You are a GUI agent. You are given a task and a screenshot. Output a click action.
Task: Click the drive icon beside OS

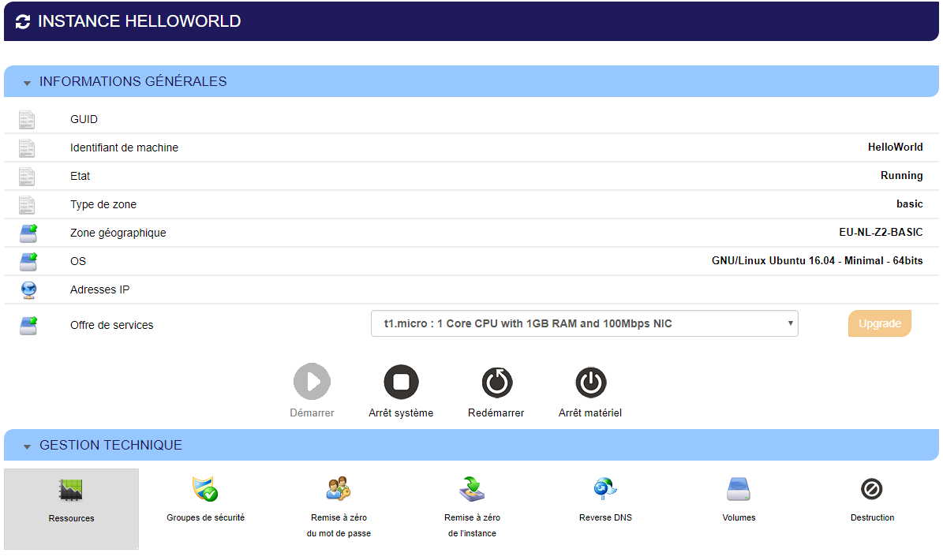coord(28,261)
